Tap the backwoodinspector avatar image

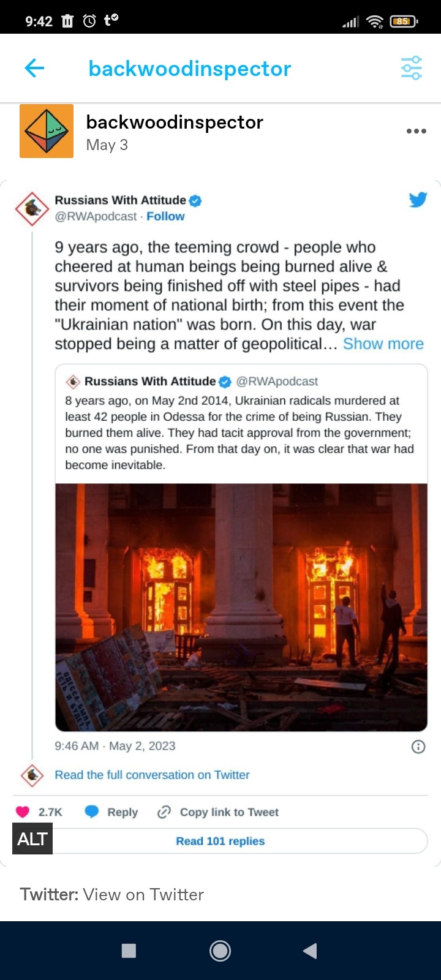coord(47,131)
